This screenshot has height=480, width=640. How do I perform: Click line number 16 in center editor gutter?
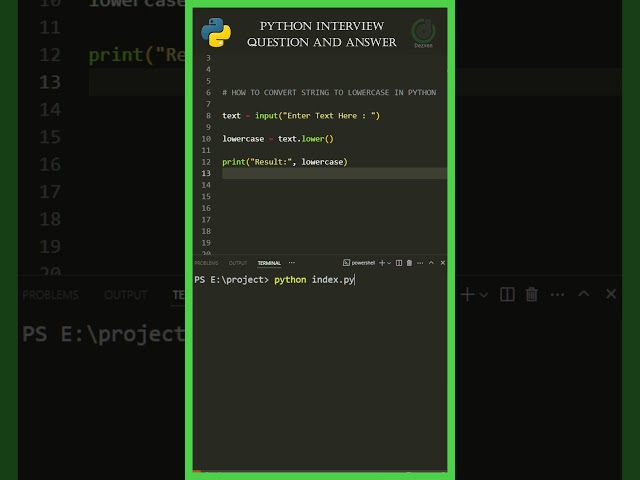(206, 208)
